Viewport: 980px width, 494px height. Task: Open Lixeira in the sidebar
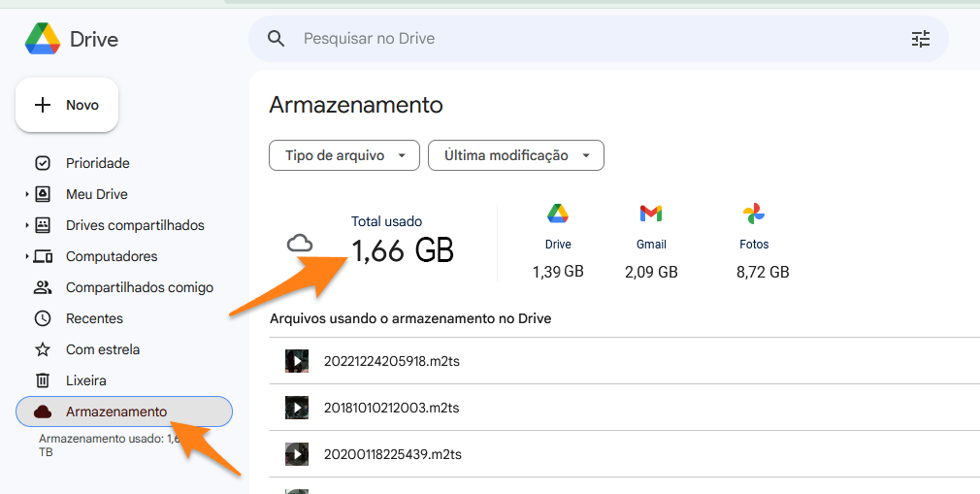tap(85, 380)
